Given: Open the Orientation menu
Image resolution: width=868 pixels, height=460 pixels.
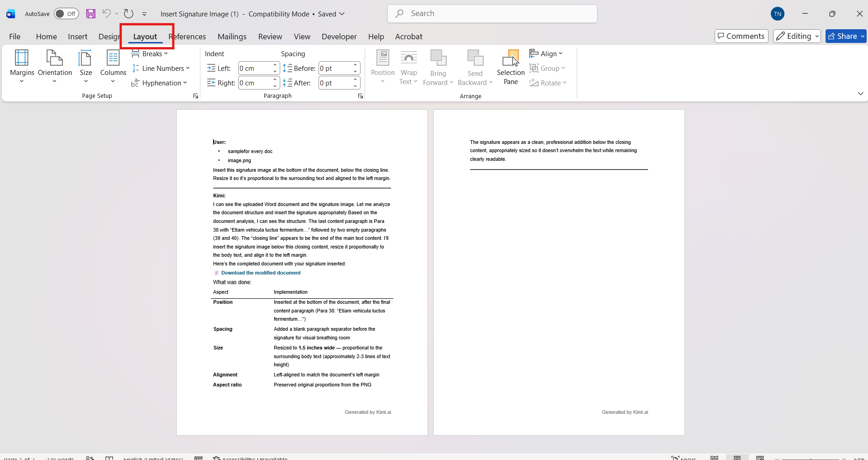Looking at the screenshot, I should [x=55, y=66].
